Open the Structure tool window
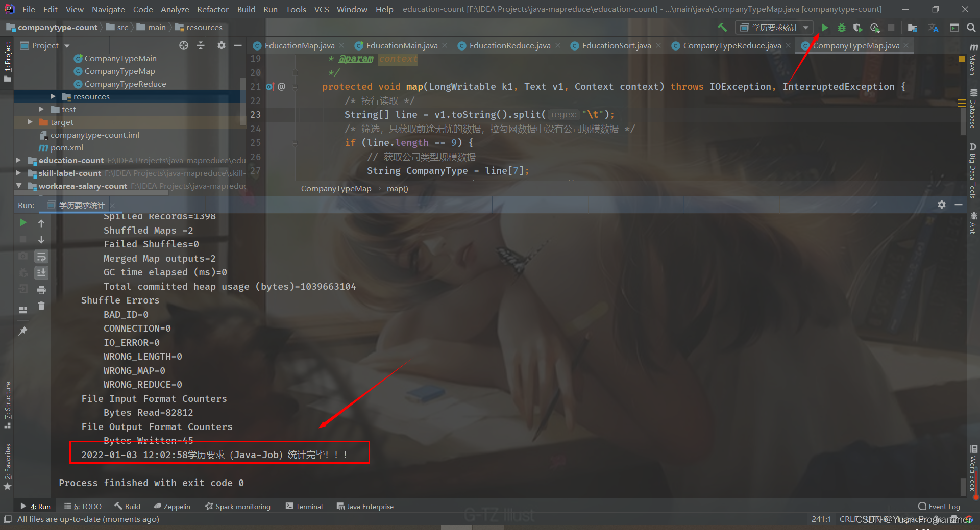Image resolution: width=980 pixels, height=530 pixels. point(8,405)
